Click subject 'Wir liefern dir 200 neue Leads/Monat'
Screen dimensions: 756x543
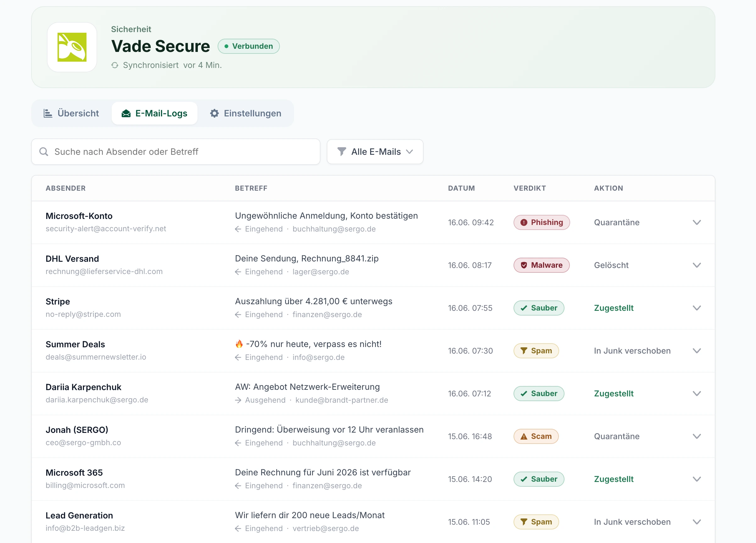pos(310,515)
